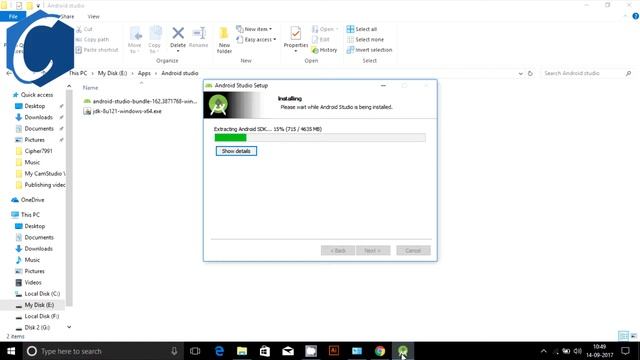
Task: Minimize Android Studio Setup dialog
Action: click(383, 86)
